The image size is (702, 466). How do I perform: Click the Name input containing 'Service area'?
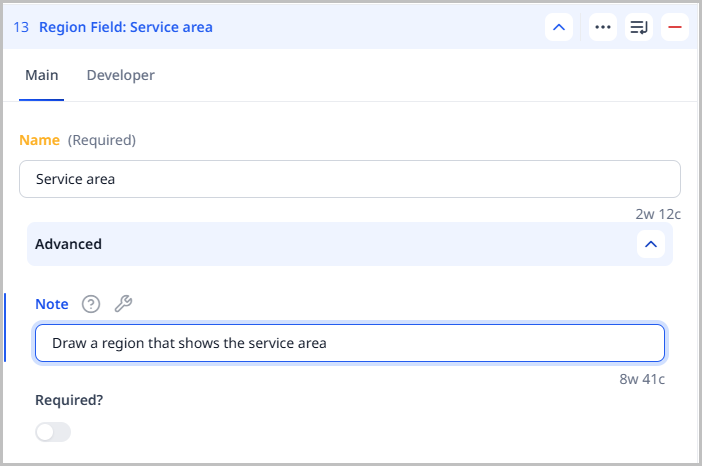pyautogui.click(x=349, y=180)
